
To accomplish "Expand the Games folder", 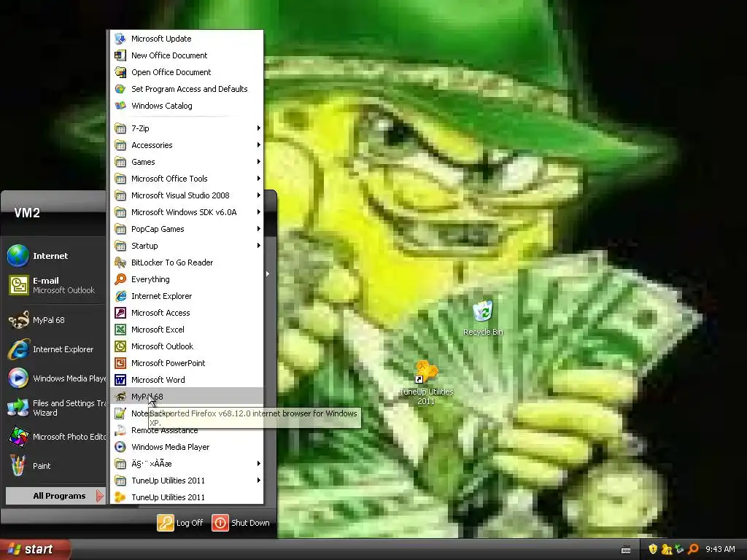I will (187, 162).
